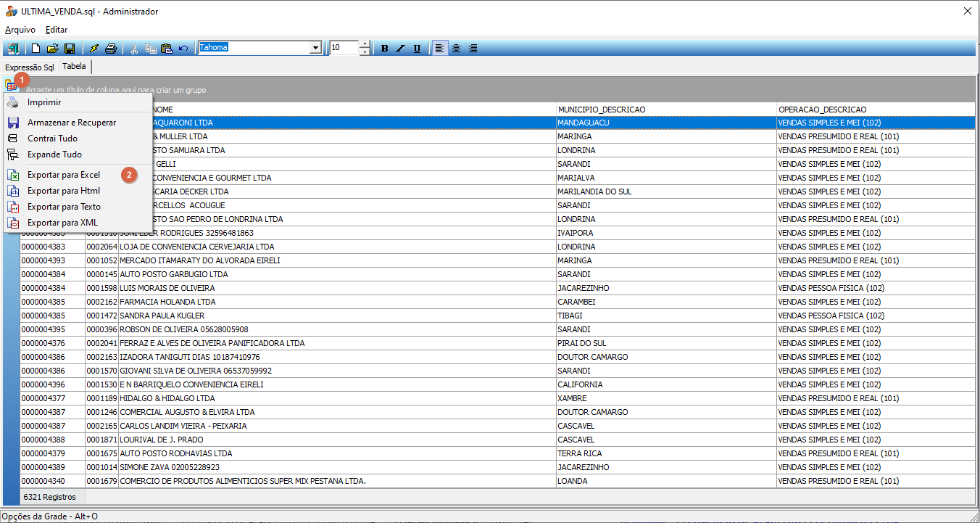Select FARMACIA HOLANDA LTDA row
This screenshot has height=523, width=980.
tap(497, 302)
